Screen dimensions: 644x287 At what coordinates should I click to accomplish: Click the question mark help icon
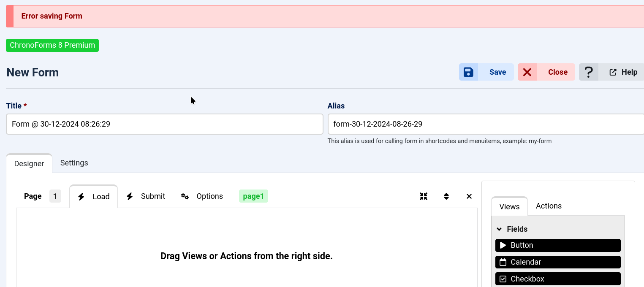(x=588, y=72)
